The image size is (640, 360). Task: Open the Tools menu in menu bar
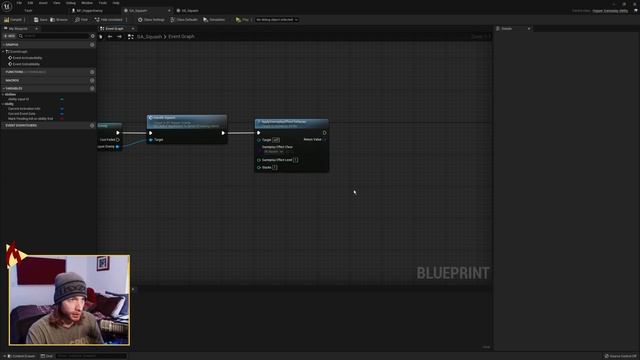pyautogui.click(x=103, y=3)
